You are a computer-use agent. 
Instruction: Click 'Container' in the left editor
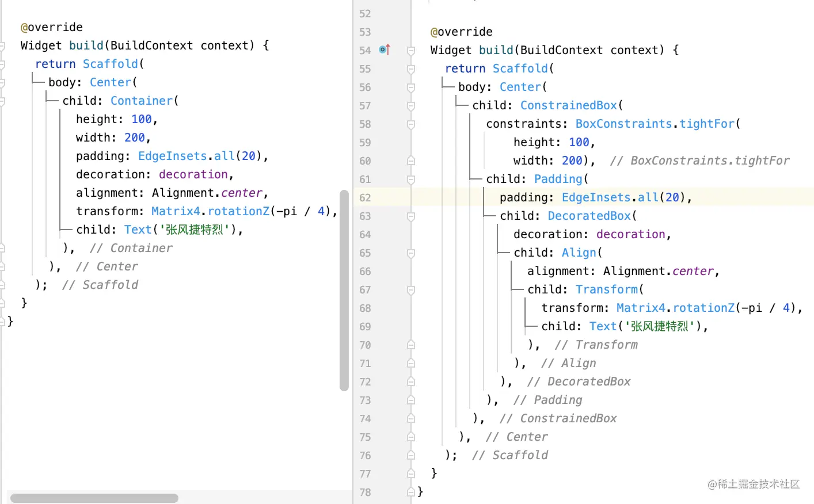[x=142, y=101]
